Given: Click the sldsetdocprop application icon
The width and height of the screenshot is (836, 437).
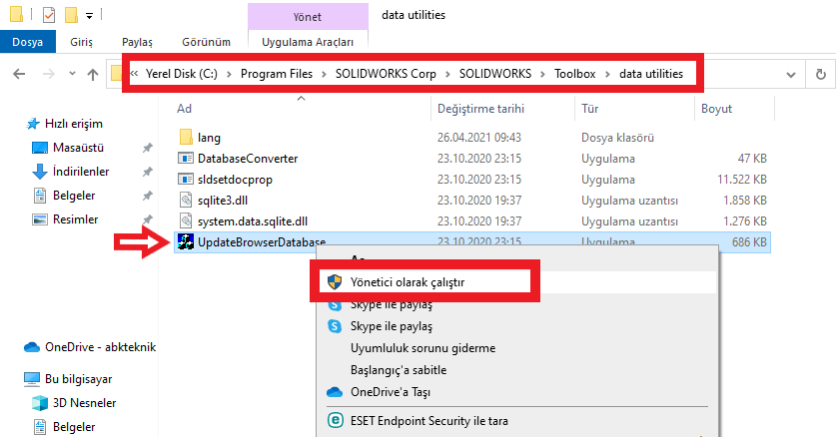Looking at the screenshot, I should click(185, 179).
